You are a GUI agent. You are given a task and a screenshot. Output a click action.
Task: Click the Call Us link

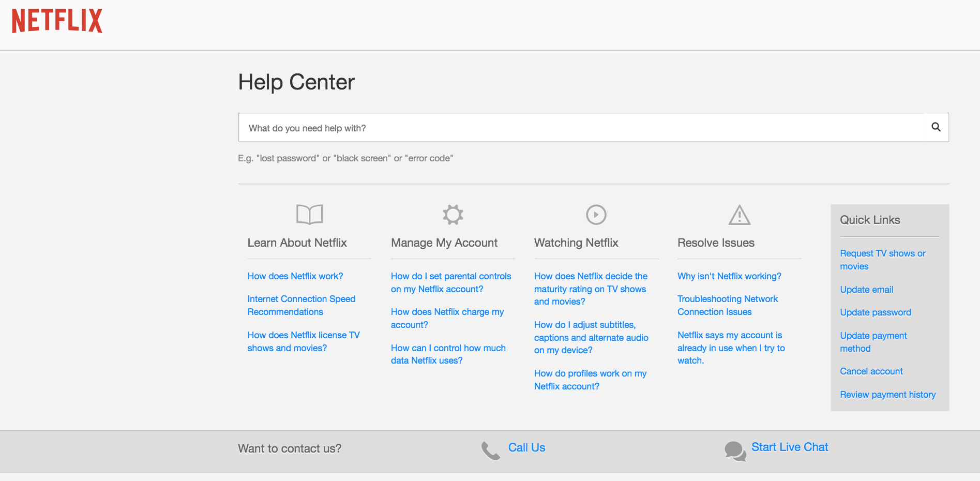pos(526,447)
